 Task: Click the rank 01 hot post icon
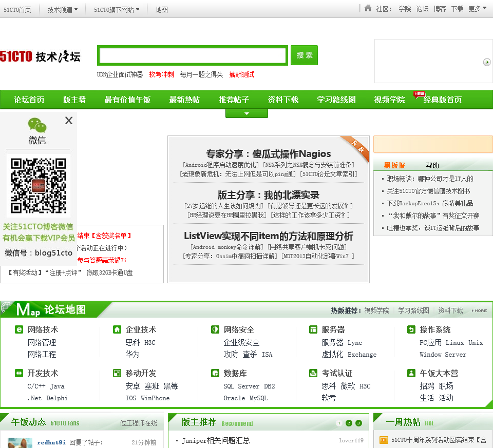tap(384, 440)
